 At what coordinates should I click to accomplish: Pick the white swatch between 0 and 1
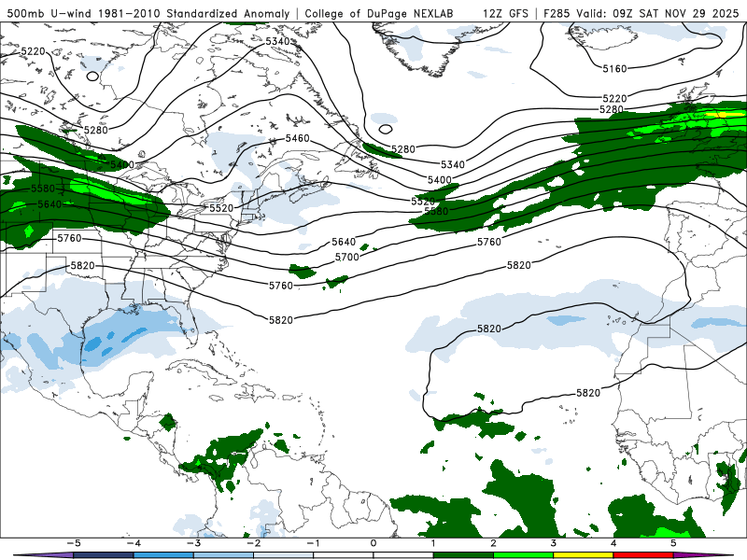pos(403,555)
